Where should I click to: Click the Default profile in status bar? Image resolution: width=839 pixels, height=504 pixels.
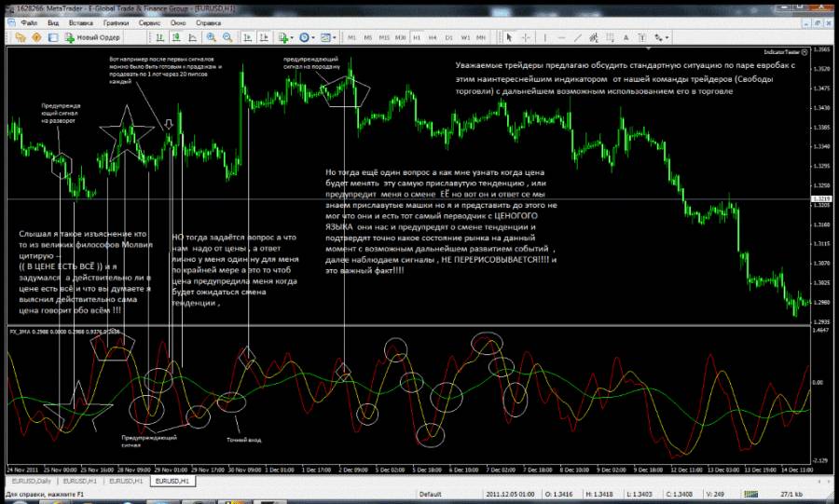coord(430,494)
